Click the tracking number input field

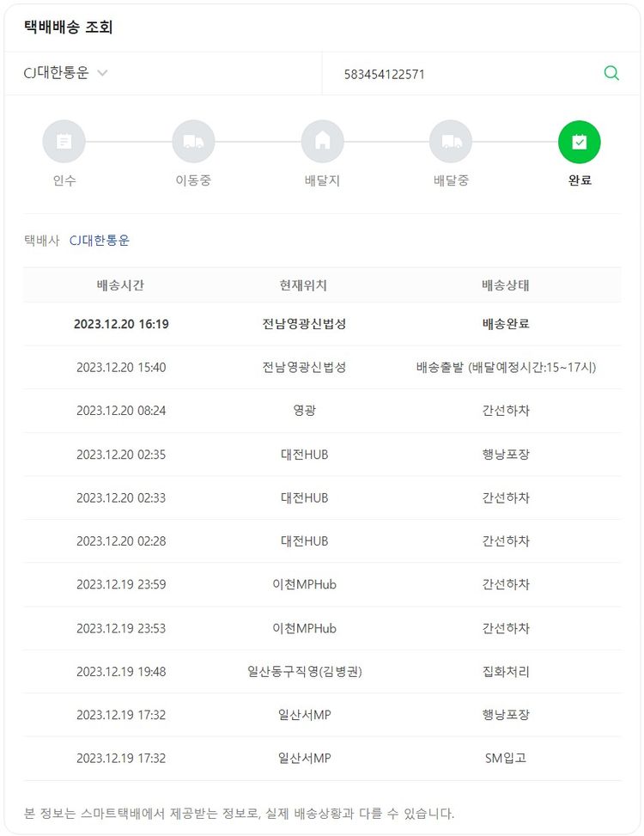point(464,75)
